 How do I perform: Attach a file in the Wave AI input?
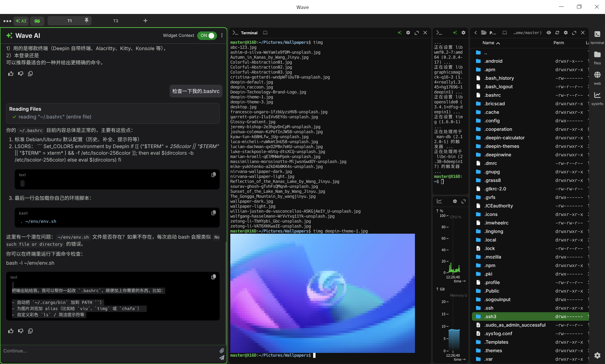222,351
